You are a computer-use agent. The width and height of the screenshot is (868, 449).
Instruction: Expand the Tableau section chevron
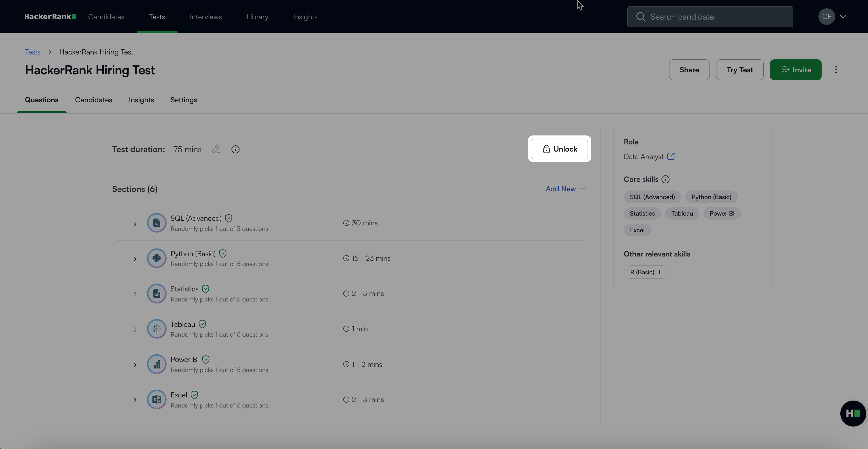[x=135, y=329]
